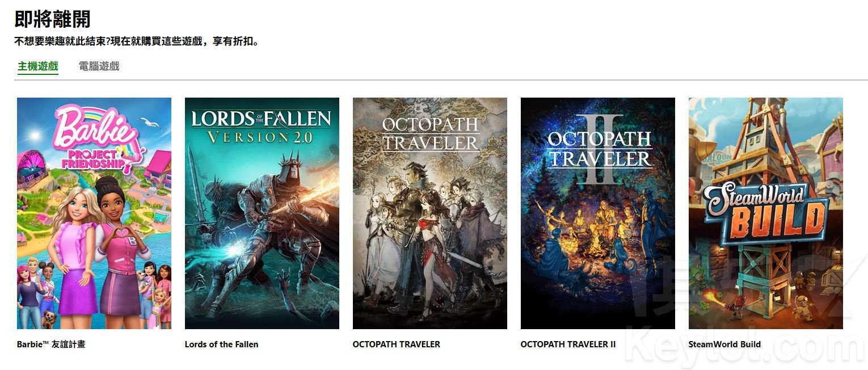This screenshot has height=370, width=868.
Task: Select the first OCTOPATH TRAVELER cover image
Action: pyautogui.click(x=430, y=213)
